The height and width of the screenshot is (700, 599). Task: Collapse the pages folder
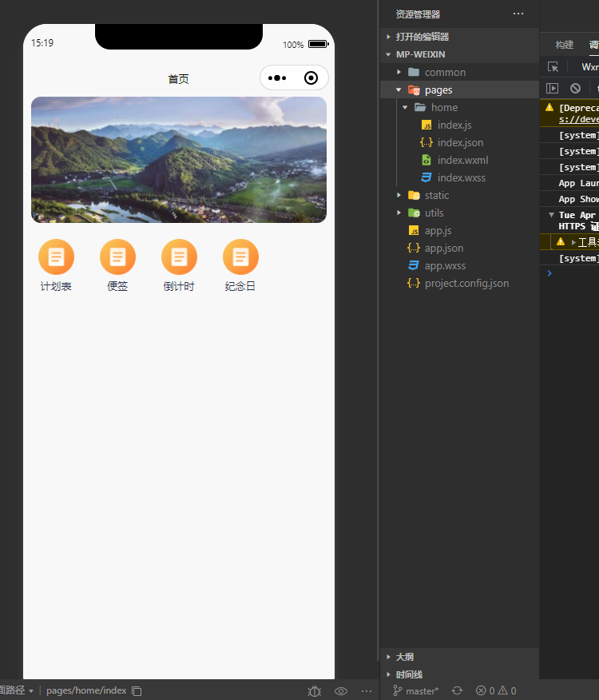(x=460, y=89)
